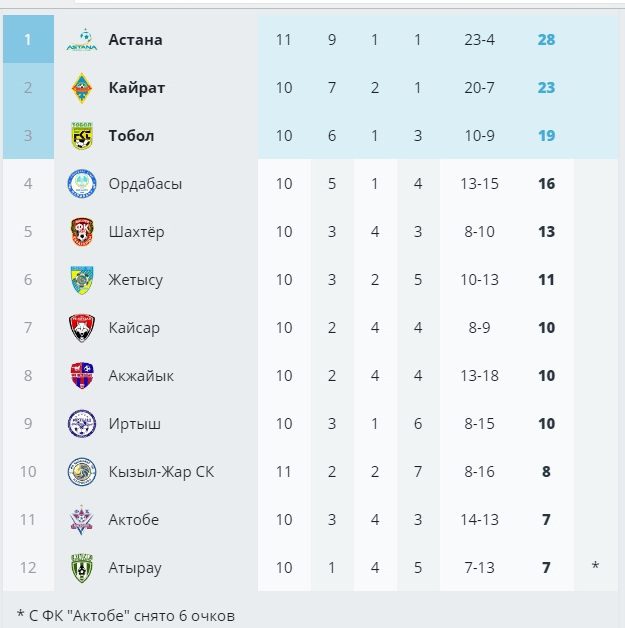Click the asterisk in Atyrau's row
Screen dimensions: 625x628
click(595, 568)
